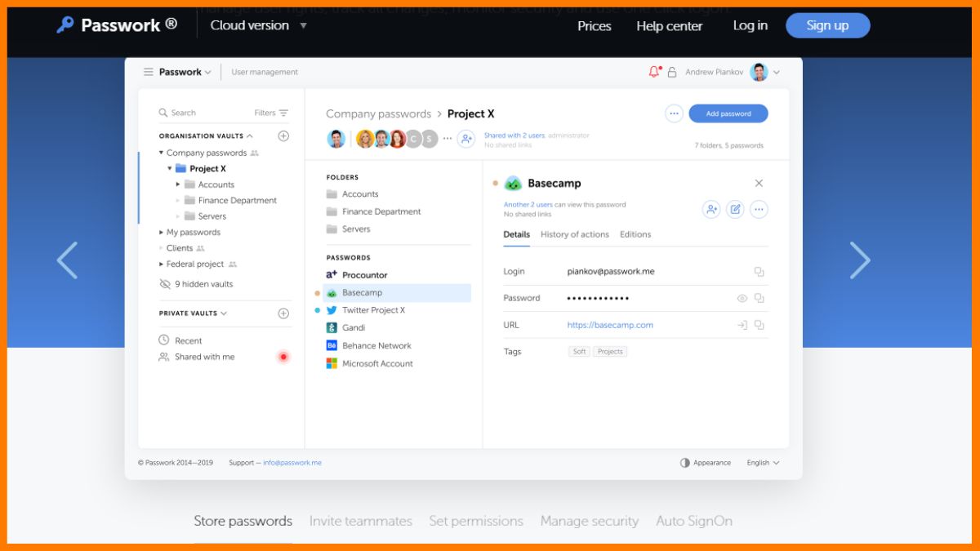Screen dimensions: 980x551
Task: Copy the Login value
Action: pos(759,272)
